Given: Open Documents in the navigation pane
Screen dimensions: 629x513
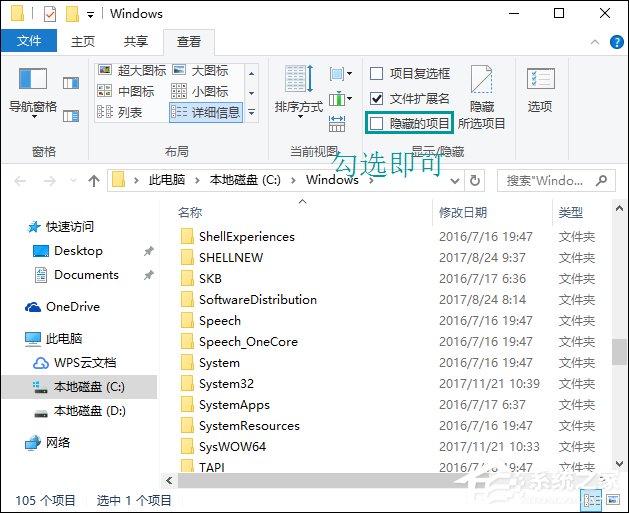Looking at the screenshot, I should coord(77,275).
